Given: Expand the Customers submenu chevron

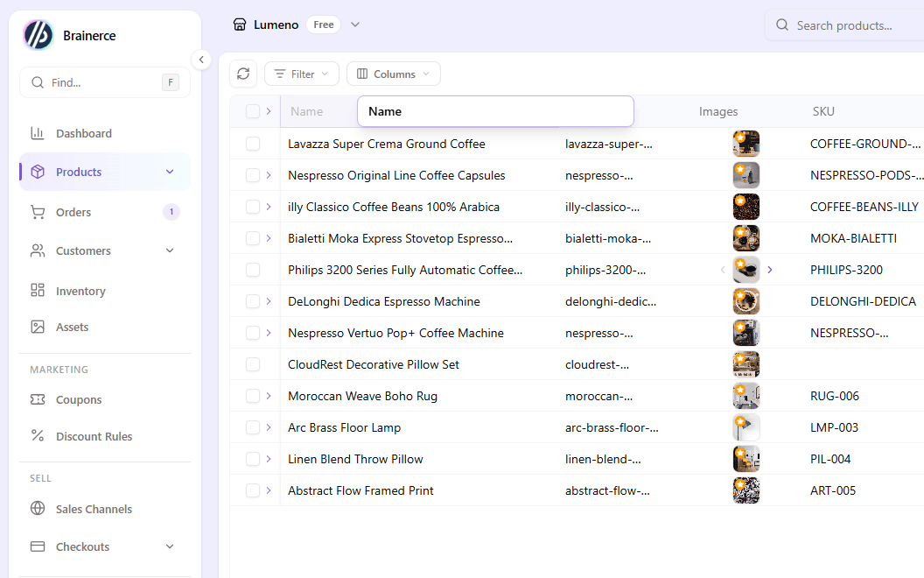Looking at the screenshot, I should pos(170,250).
